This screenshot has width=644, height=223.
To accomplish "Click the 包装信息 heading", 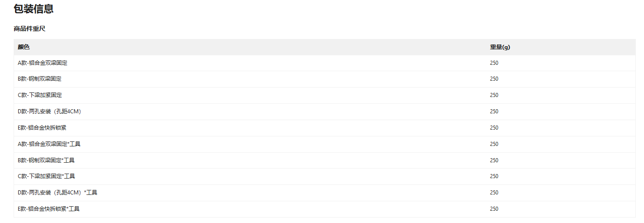I will 34,9.
